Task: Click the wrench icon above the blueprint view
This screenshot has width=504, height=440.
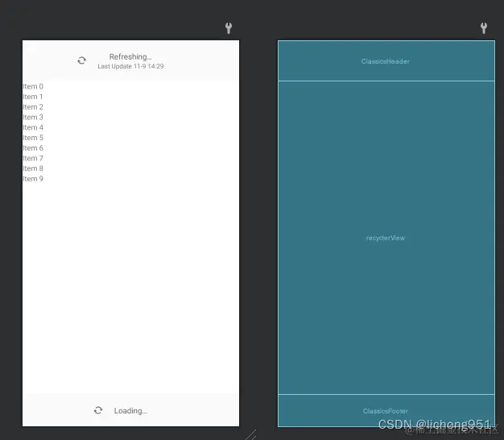Action: 484,28
